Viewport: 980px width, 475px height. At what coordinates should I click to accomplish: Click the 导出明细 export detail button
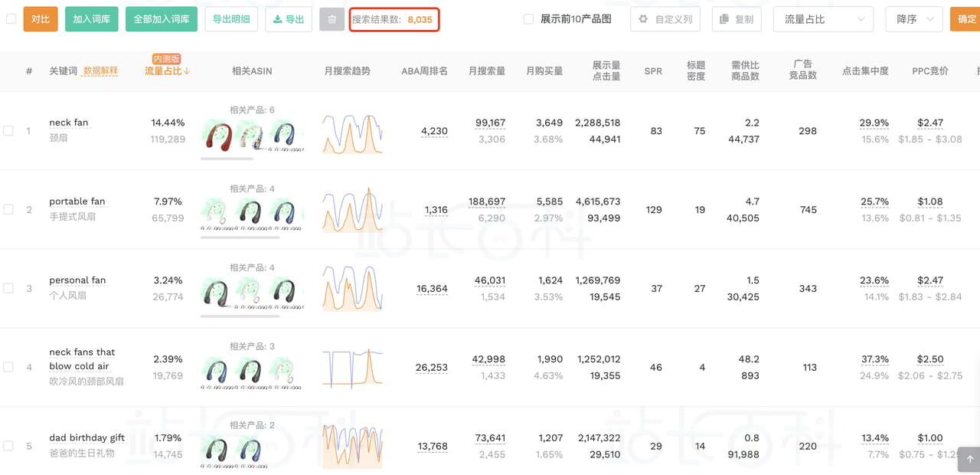point(231,19)
